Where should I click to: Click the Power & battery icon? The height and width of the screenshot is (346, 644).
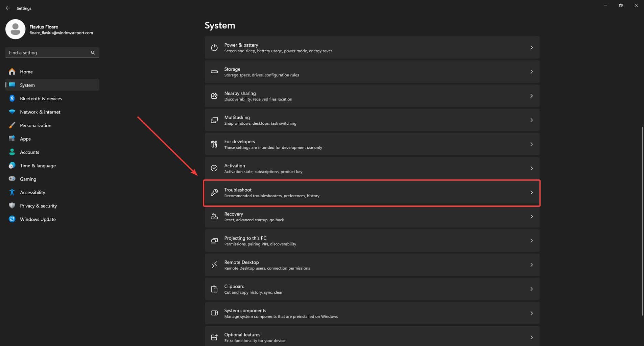214,48
